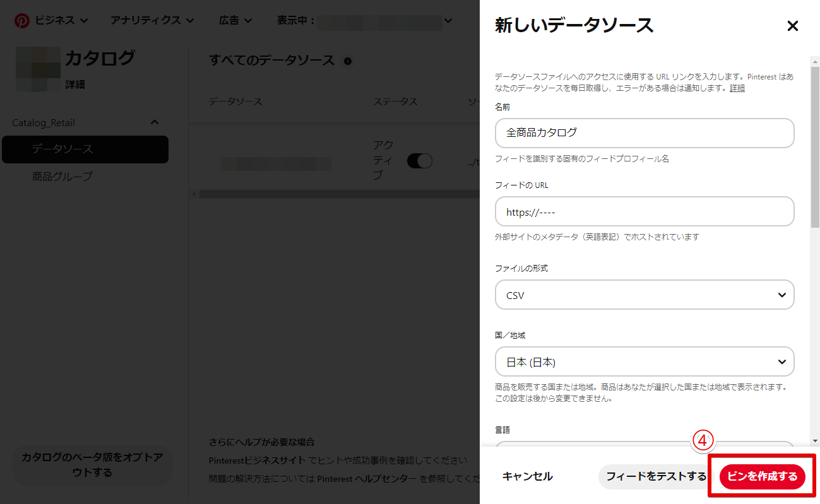
Task: Select 商品グループ in the sidebar
Action: coord(62,177)
